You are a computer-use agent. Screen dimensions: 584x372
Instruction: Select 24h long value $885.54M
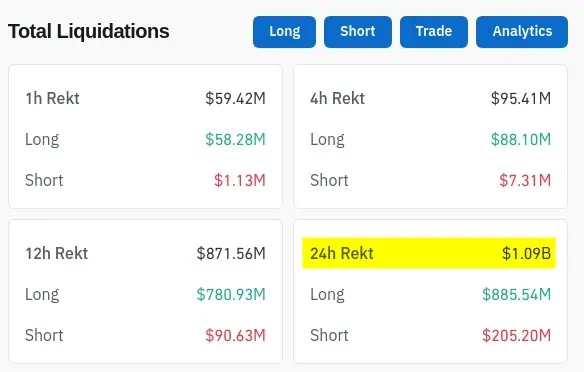(x=517, y=295)
